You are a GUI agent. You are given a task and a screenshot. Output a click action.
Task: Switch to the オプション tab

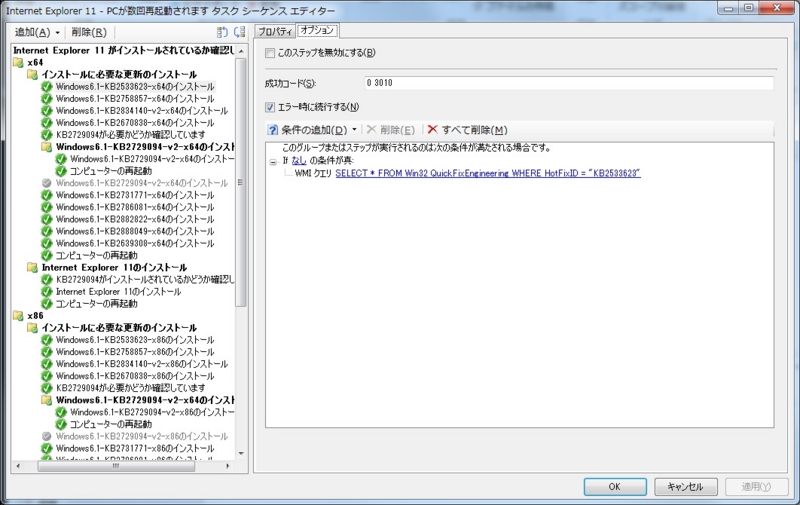(317, 31)
